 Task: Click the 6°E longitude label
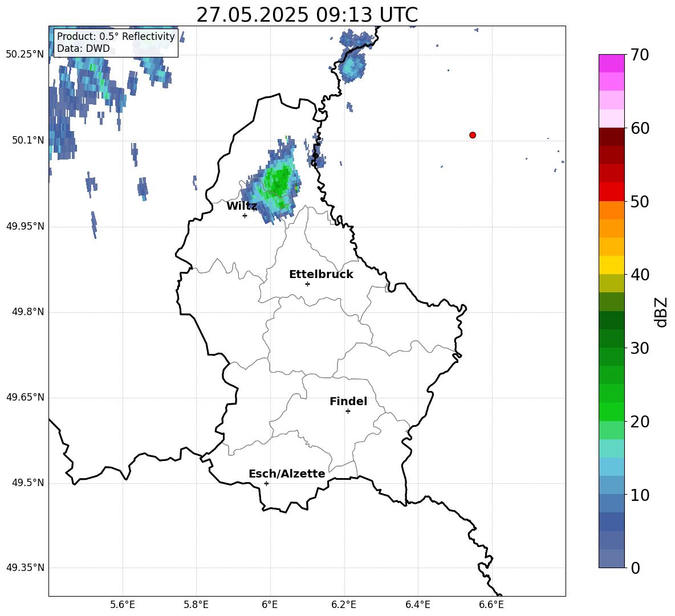click(x=270, y=605)
